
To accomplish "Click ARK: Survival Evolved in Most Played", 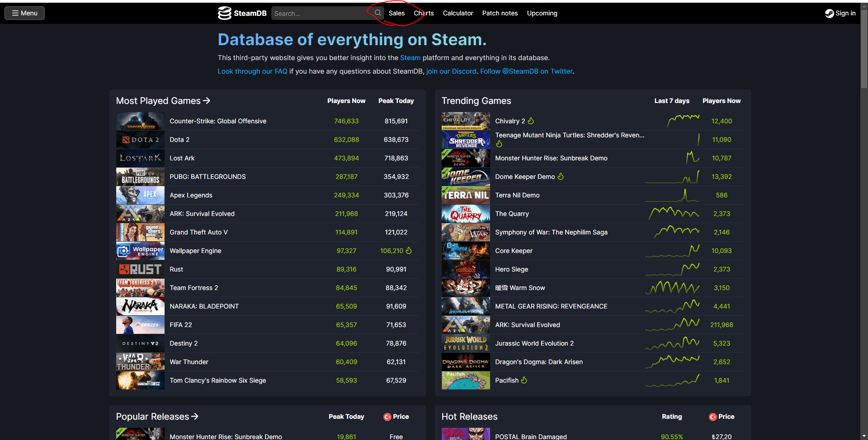I will (x=202, y=214).
